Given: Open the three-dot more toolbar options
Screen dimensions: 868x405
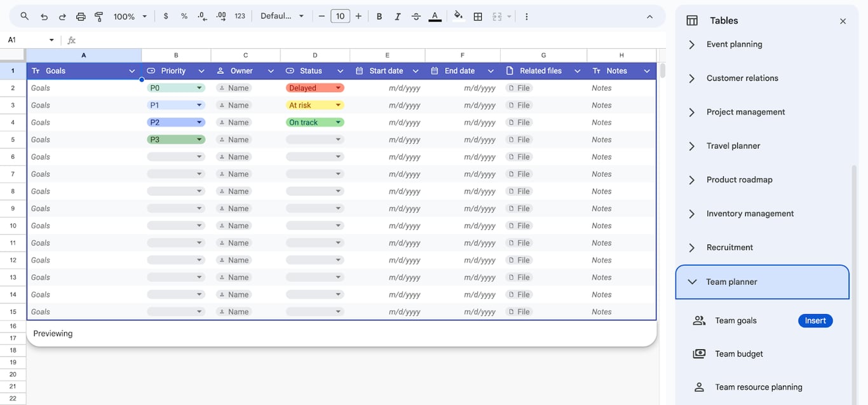Looking at the screenshot, I should 526,17.
